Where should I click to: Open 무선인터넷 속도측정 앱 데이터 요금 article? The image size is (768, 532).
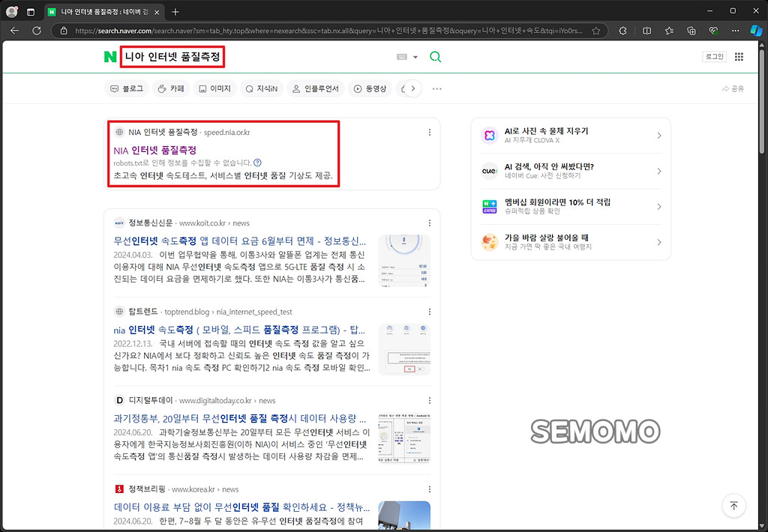[239, 241]
